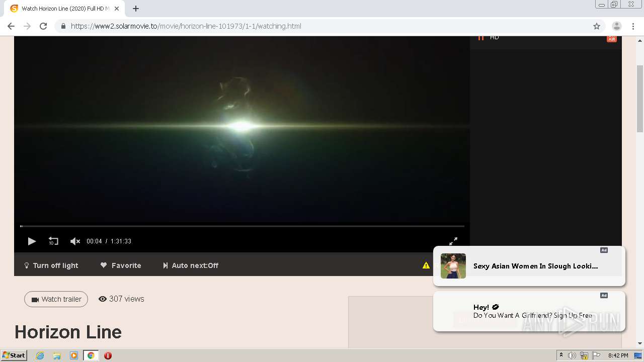Image resolution: width=644 pixels, height=362 pixels.
Task: Click the taskbar clock 8:42 PM
Action: click(x=618, y=355)
